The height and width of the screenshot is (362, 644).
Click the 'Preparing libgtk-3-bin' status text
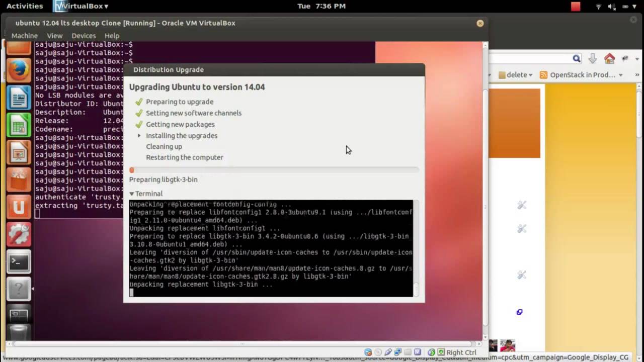[x=164, y=179]
